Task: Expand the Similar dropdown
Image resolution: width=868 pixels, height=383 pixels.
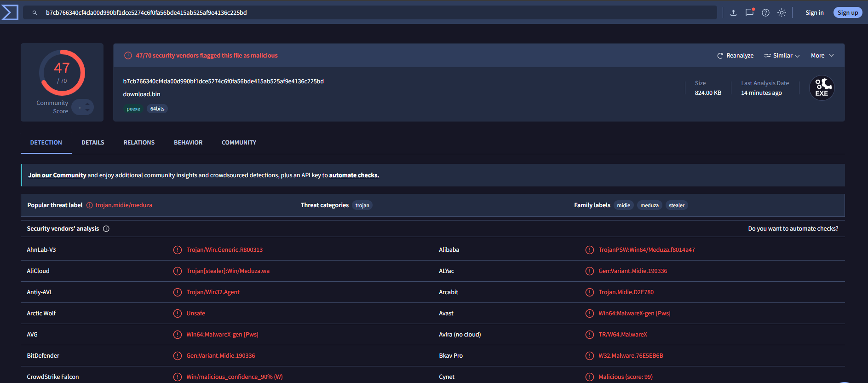Action: 782,56
